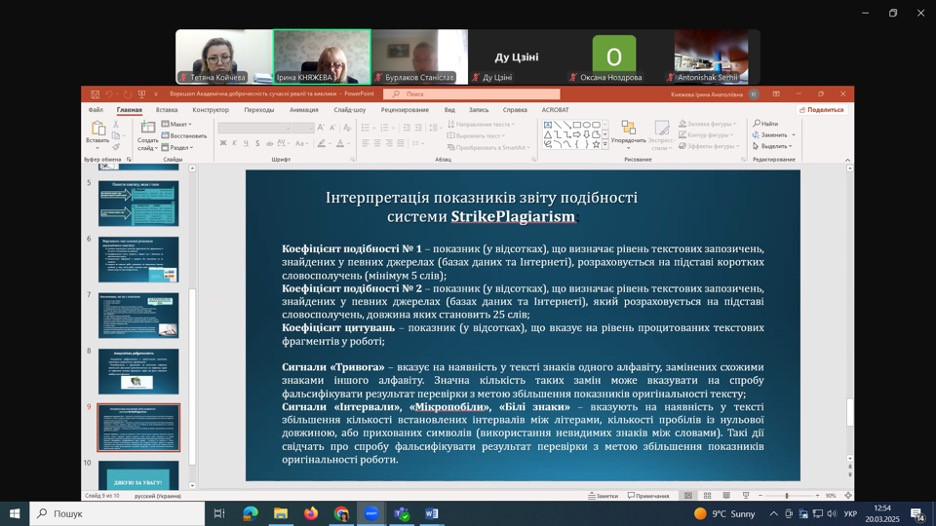The width and height of the screenshot is (936, 526).
Task: Click Заметки notes button in status bar
Action: click(x=603, y=496)
